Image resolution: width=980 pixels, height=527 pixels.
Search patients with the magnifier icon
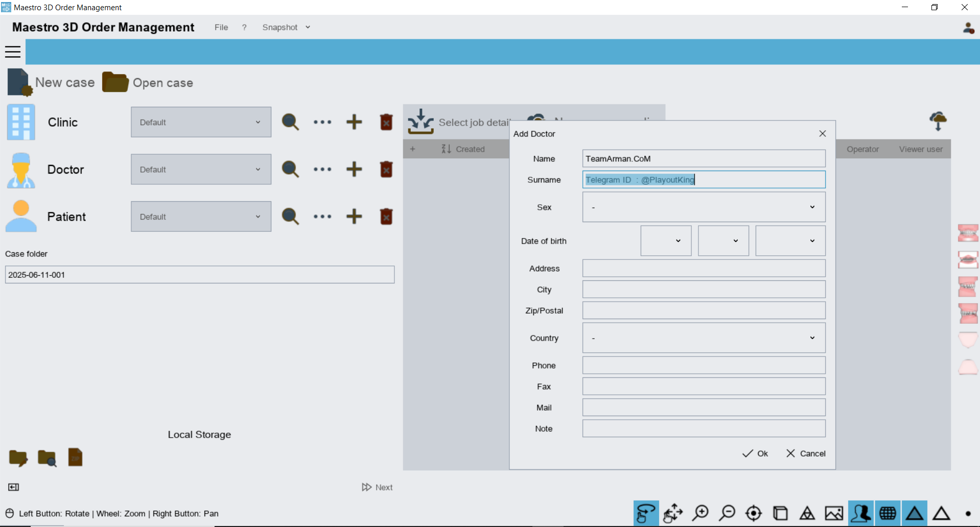[x=290, y=217]
